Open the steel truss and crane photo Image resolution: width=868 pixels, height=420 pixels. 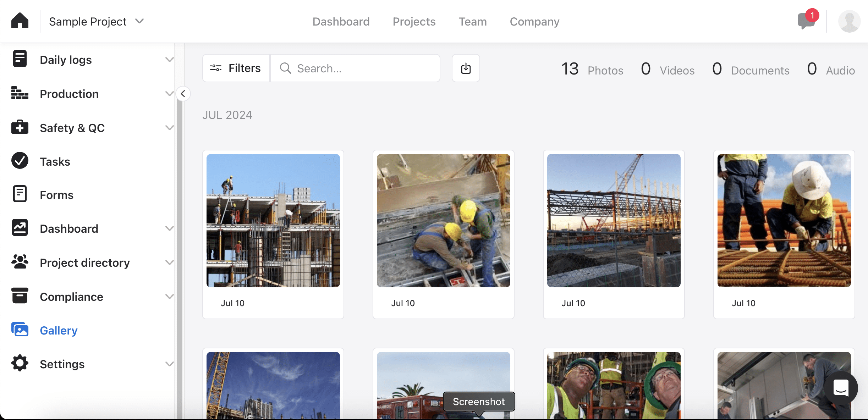coord(614,220)
